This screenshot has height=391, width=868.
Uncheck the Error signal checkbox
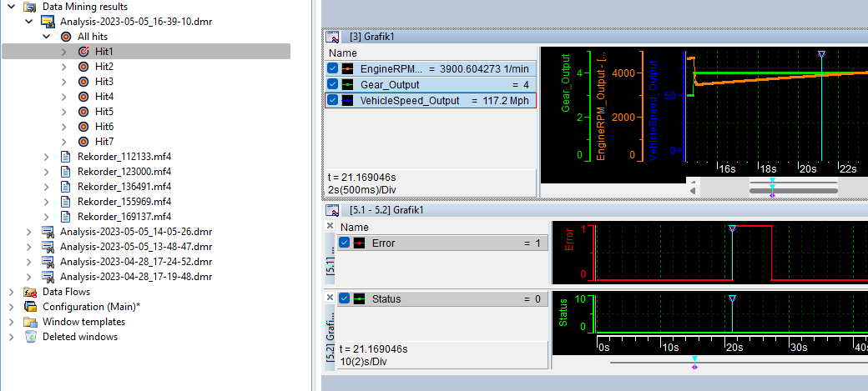click(x=345, y=243)
